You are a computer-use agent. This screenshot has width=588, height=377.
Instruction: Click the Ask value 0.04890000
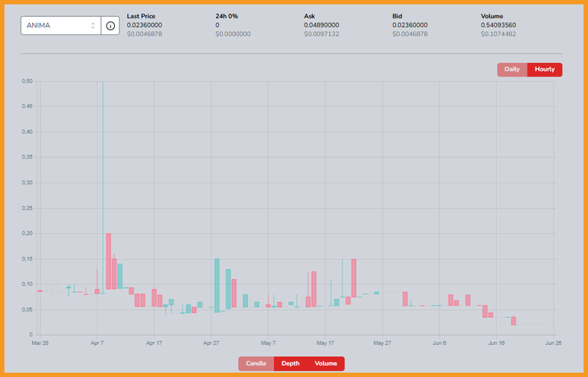322,25
